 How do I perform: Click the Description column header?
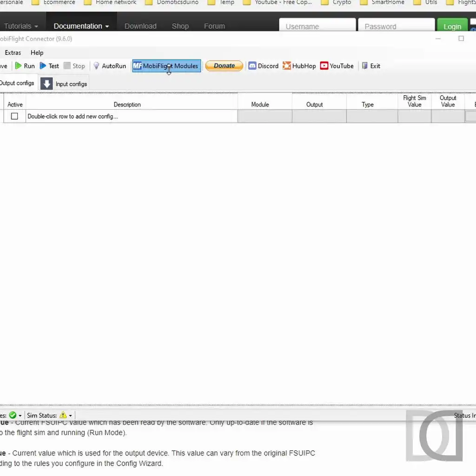click(x=127, y=105)
